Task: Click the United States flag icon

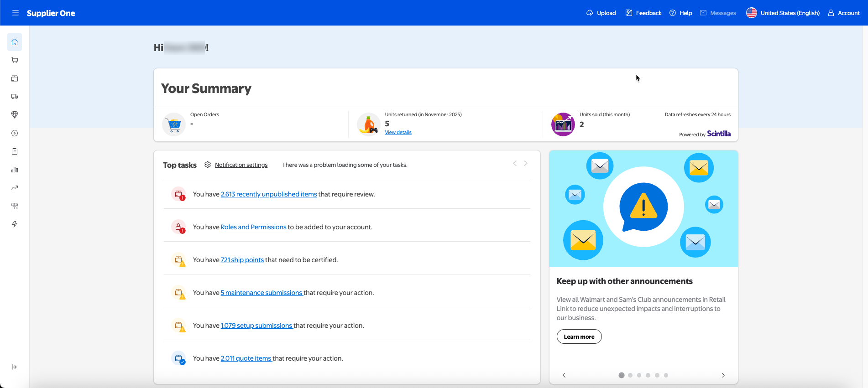Action: [751, 13]
